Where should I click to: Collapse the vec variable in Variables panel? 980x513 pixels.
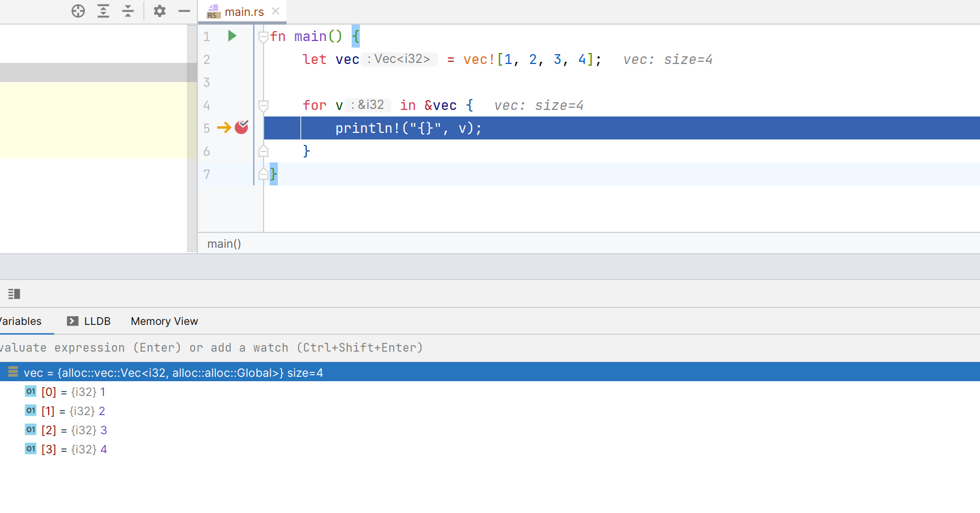point(12,372)
